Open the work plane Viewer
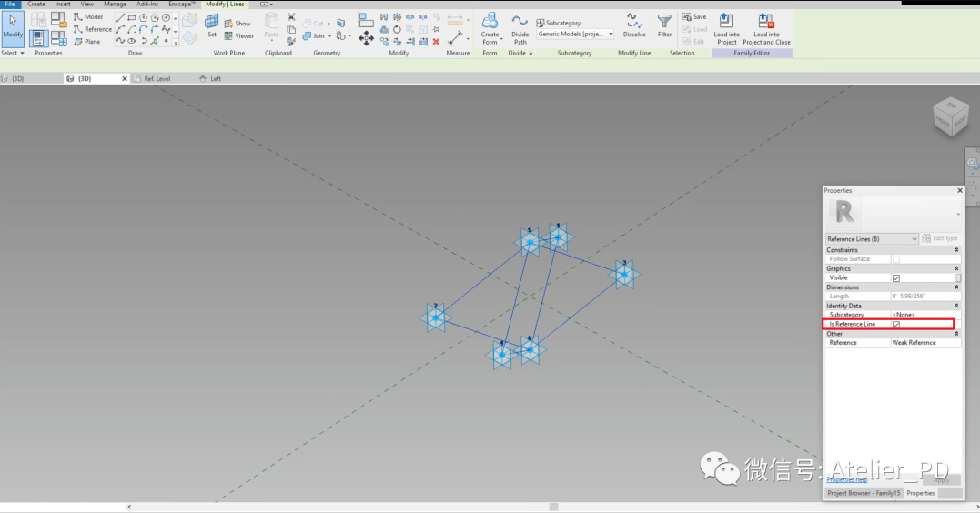This screenshot has width=980, height=513. (x=239, y=35)
